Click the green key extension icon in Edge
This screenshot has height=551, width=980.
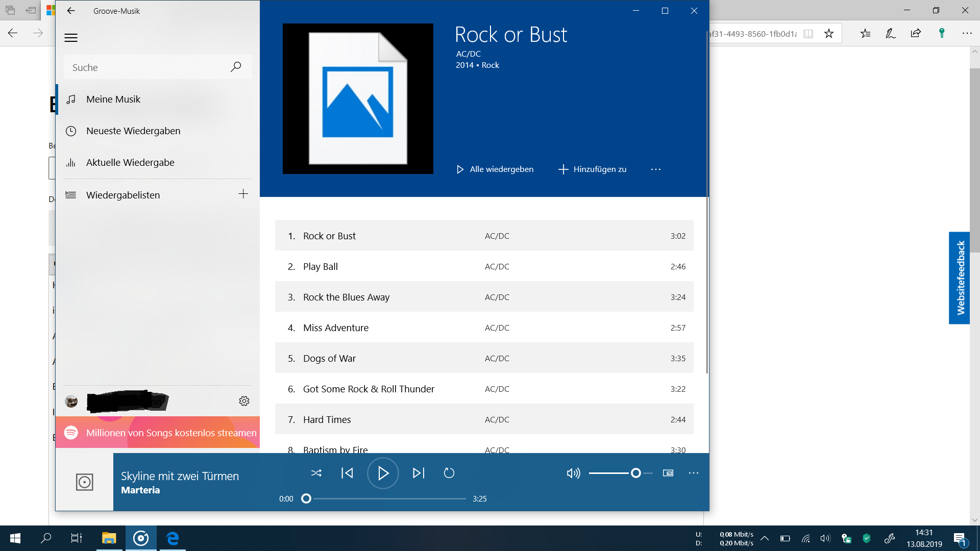click(x=942, y=33)
